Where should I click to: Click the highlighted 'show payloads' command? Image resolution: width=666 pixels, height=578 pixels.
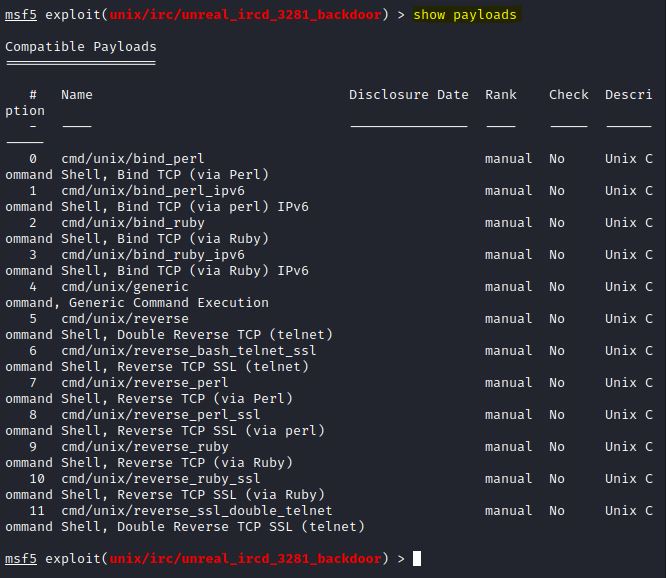(465, 15)
